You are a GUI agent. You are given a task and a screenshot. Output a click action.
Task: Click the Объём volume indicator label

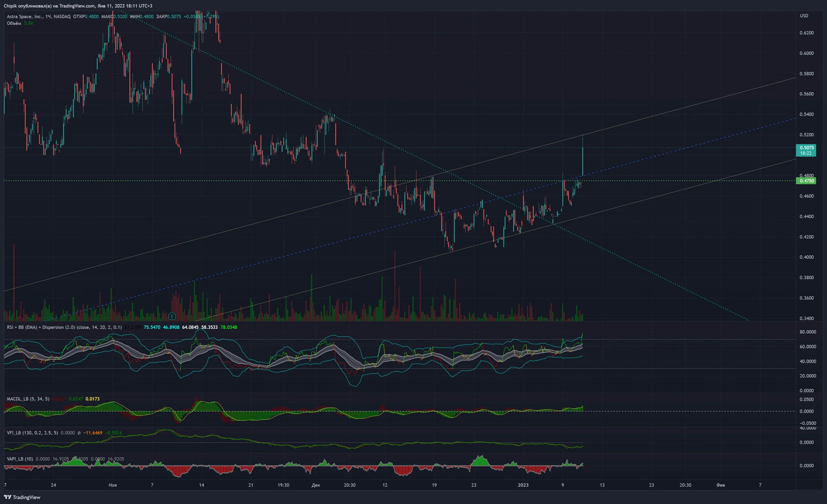click(x=14, y=23)
